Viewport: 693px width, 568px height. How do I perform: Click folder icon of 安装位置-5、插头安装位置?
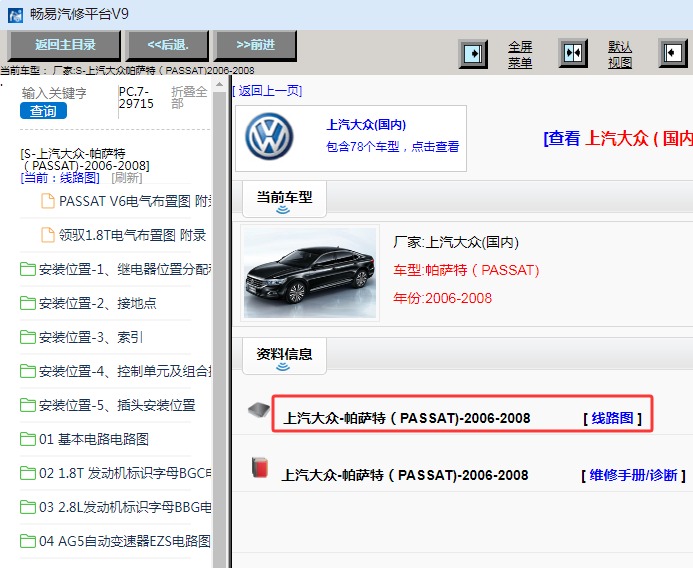pyautogui.click(x=28, y=405)
